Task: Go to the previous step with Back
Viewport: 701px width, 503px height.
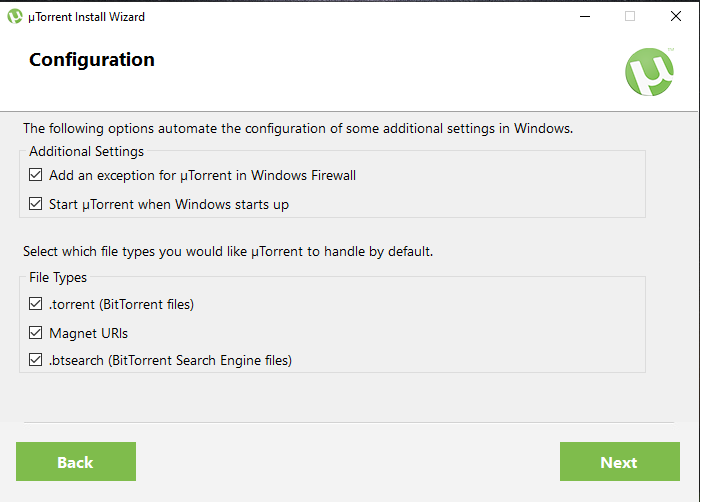Action: pos(76,462)
